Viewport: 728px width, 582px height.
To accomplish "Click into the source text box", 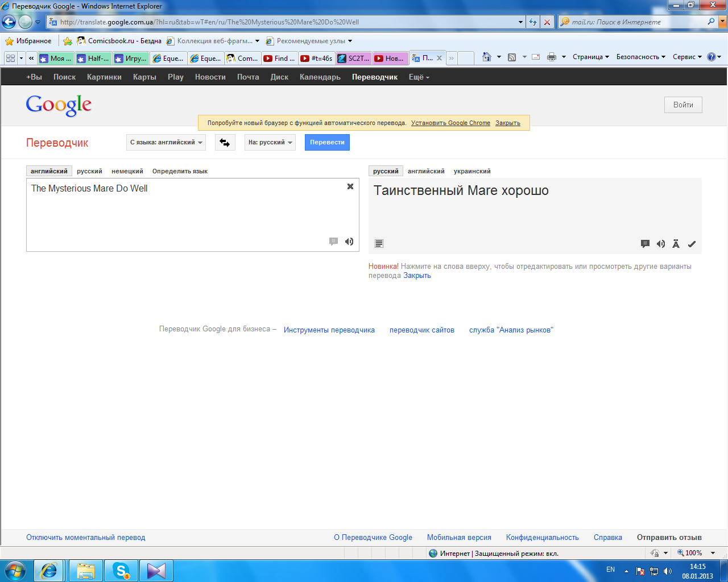I will tap(192, 215).
